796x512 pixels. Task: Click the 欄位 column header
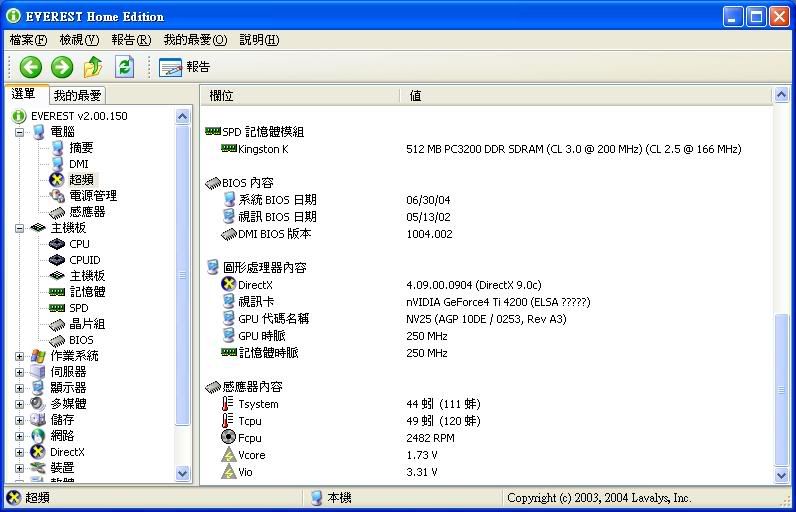pyautogui.click(x=300, y=95)
